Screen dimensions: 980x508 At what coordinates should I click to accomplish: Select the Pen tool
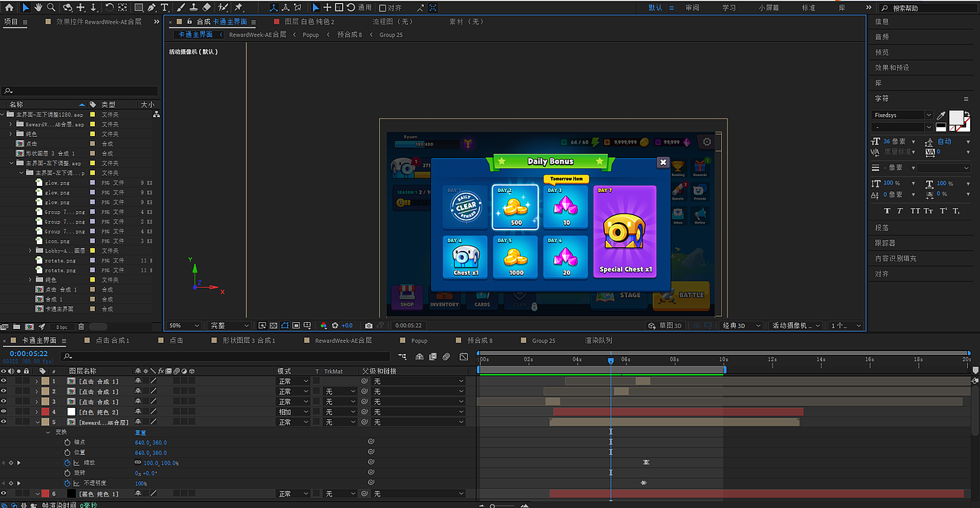(x=152, y=7)
